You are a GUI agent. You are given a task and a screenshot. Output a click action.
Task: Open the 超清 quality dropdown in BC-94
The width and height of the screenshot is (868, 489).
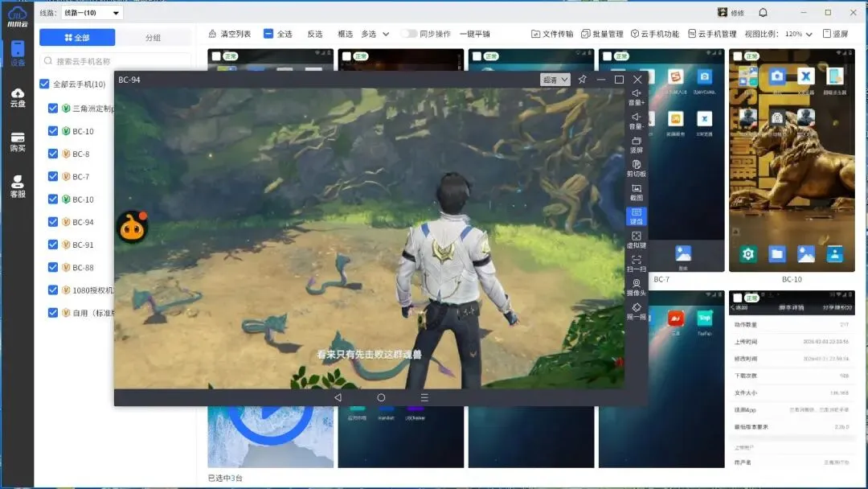coord(555,80)
